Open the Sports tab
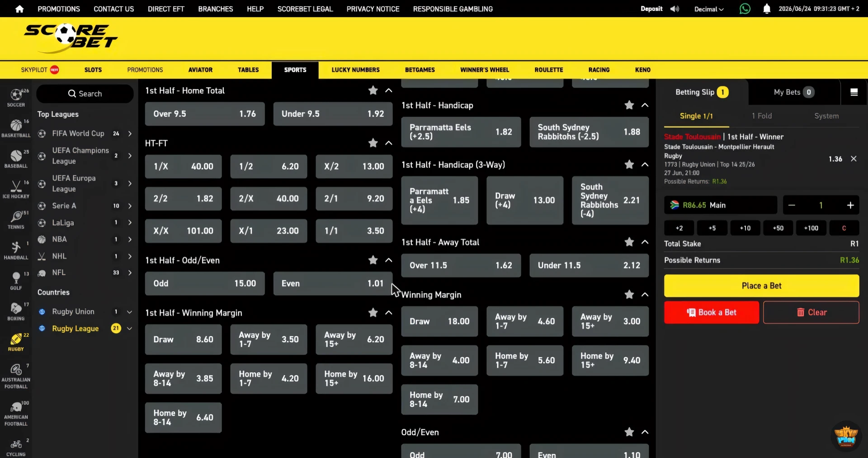Viewport: 868px width, 458px height. pos(295,70)
